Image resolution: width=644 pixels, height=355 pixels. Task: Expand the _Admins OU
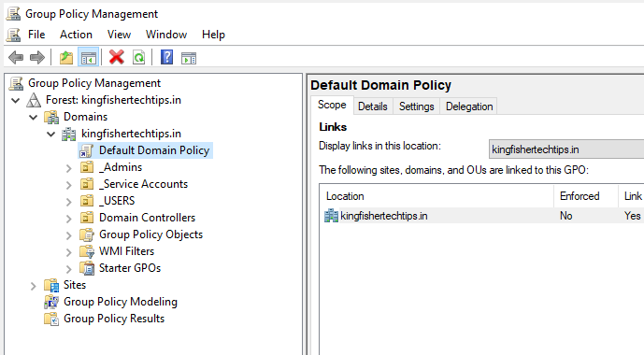point(69,168)
